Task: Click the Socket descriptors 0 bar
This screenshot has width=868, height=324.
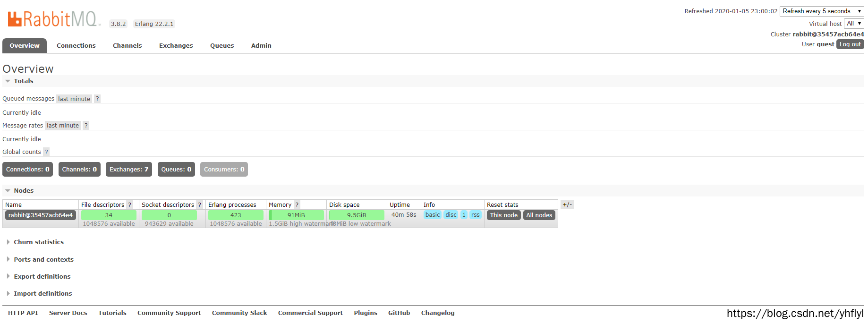Action: pyautogui.click(x=169, y=215)
